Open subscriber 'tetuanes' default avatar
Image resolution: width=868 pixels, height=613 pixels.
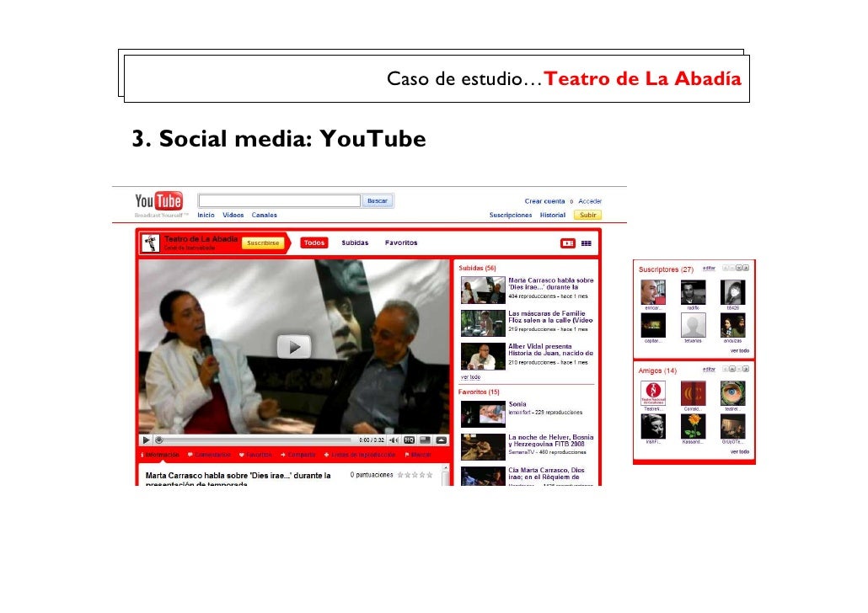pos(693,325)
